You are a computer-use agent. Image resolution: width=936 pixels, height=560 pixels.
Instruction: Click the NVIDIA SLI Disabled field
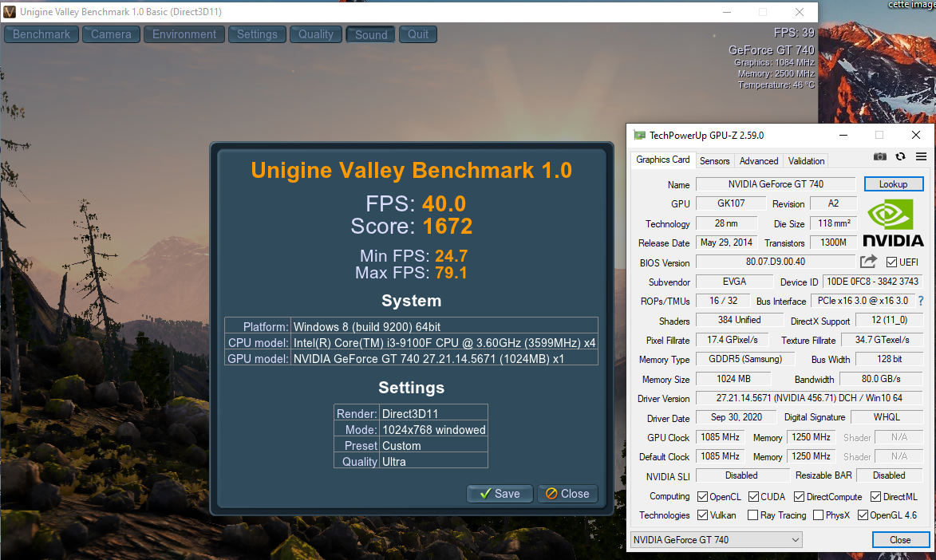tap(741, 475)
